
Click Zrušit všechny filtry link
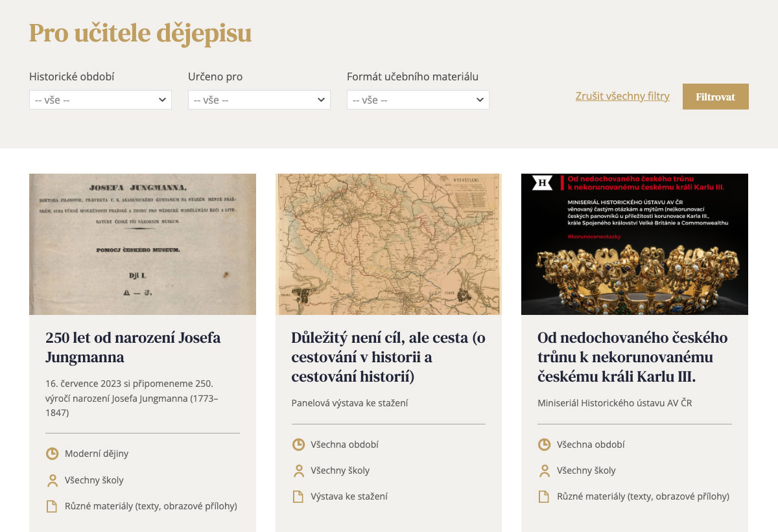[x=622, y=97]
